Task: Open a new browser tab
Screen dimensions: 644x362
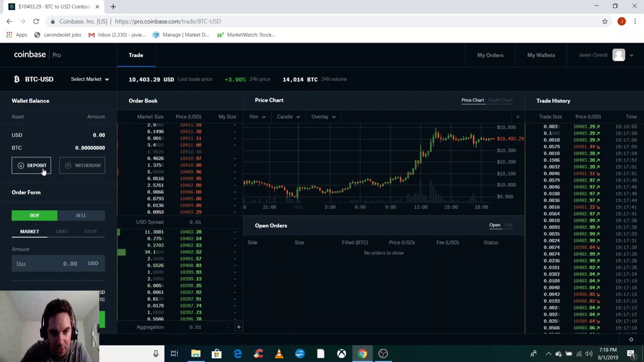Action: tap(113, 7)
